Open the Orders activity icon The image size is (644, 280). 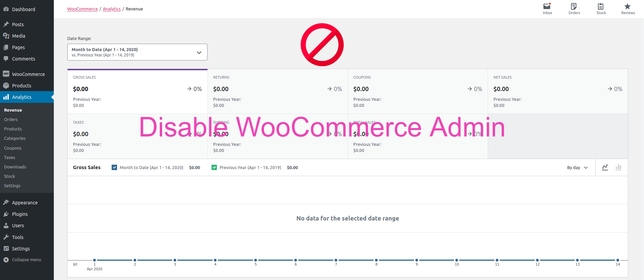574,6
